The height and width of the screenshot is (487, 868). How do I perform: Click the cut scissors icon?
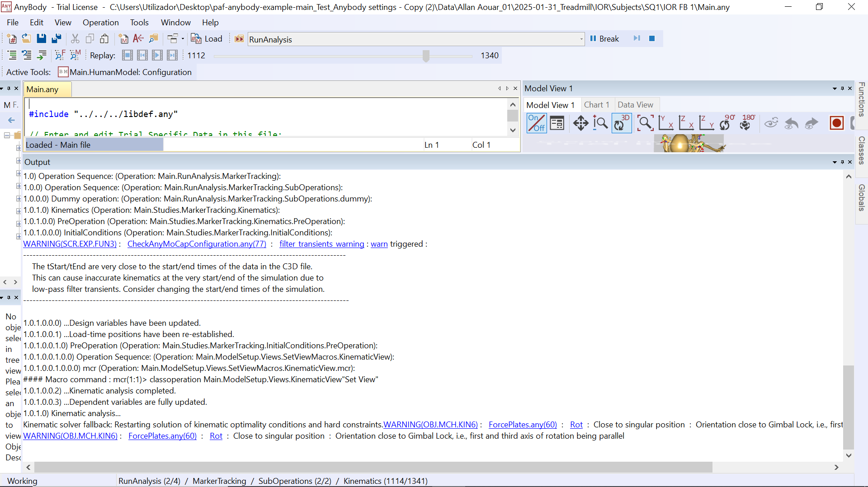(x=75, y=39)
